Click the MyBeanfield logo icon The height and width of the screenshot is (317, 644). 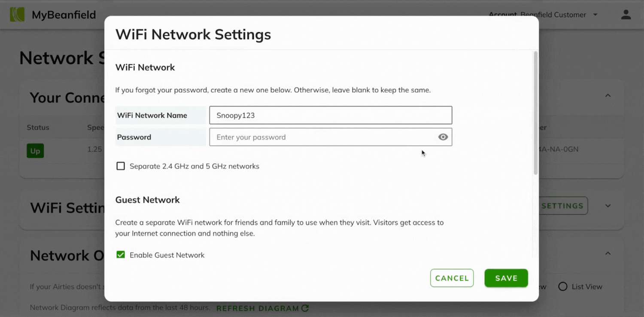pyautogui.click(x=17, y=15)
